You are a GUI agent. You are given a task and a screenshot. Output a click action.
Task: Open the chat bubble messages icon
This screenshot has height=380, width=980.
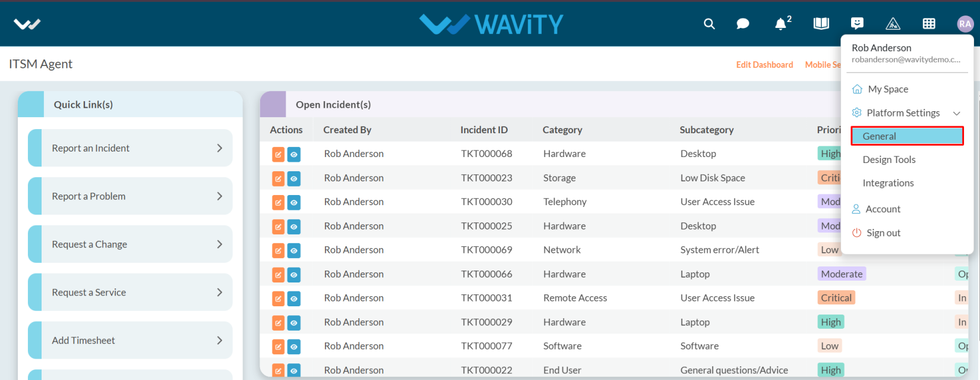tap(742, 24)
